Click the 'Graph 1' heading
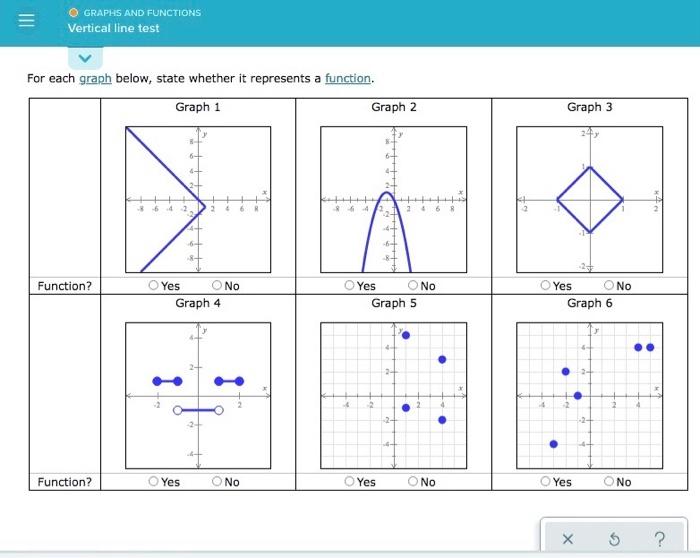Viewport: 700px width, 558px height. (x=198, y=107)
